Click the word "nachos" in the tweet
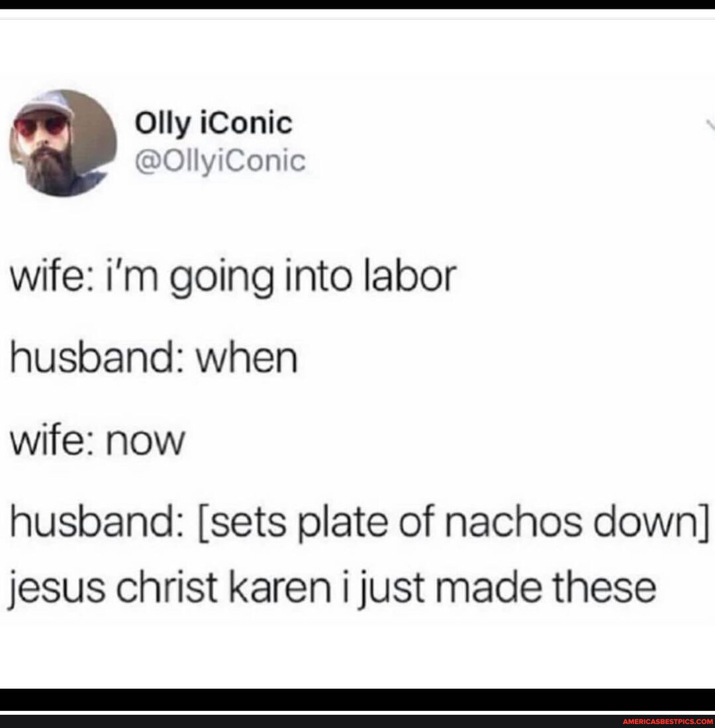715x728 pixels. point(513,521)
